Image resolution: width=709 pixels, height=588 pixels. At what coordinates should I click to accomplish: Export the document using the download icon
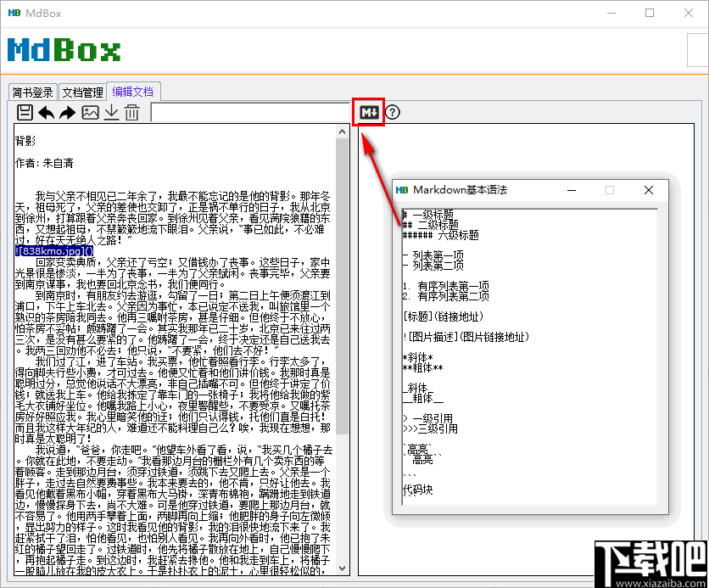[x=111, y=111]
